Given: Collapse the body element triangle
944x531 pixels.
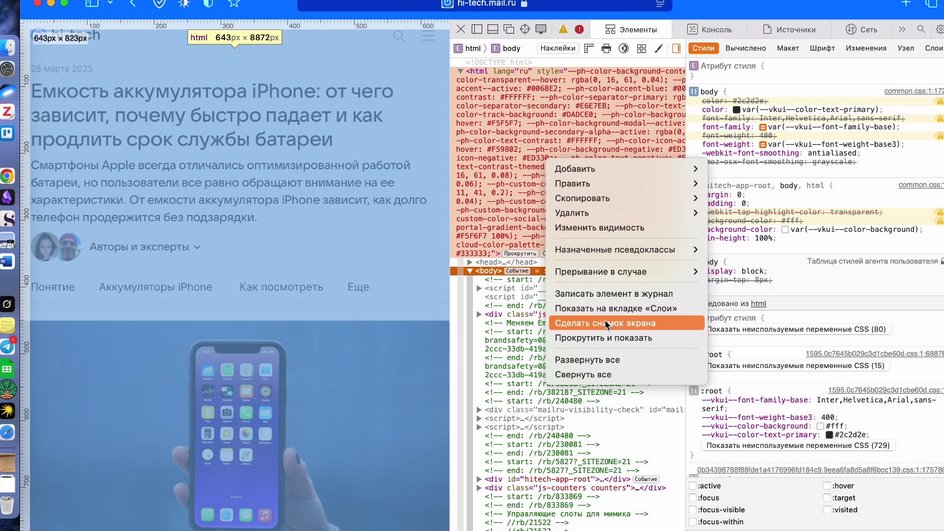Looking at the screenshot, I should coord(470,271).
